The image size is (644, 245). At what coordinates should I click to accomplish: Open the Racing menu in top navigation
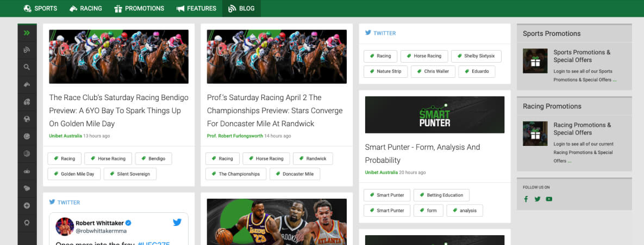pyautogui.click(x=85, y=8)
